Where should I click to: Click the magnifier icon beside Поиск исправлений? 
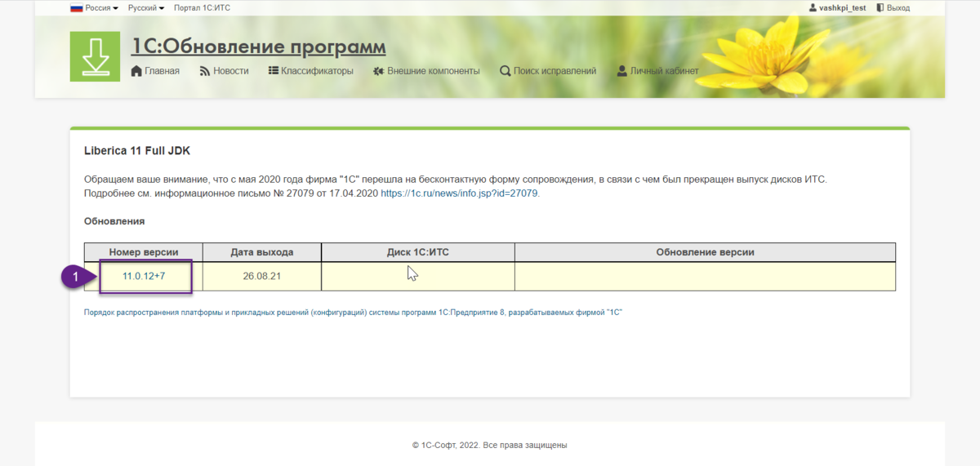(x=505, y=71)
